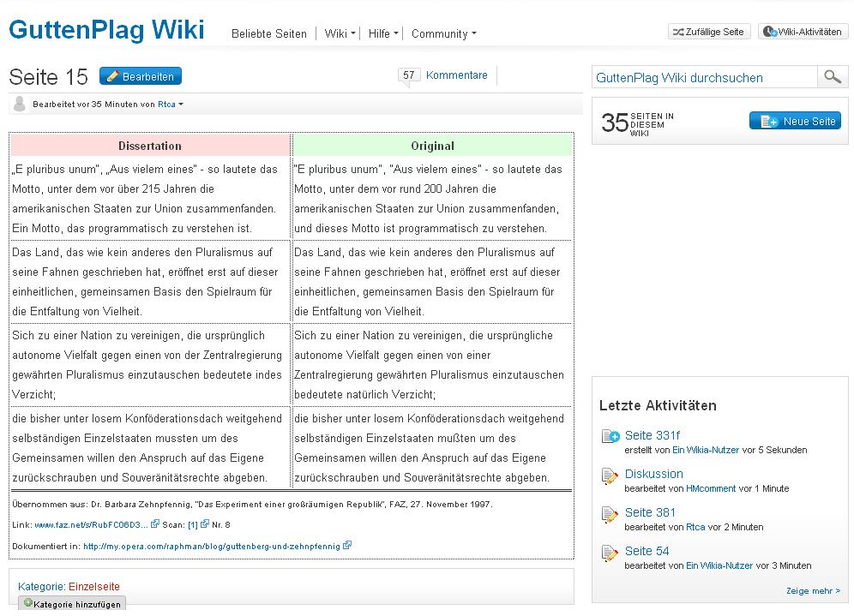Click the edit icon beside Seite 381
854x616 pixels.
pos(610,514)
